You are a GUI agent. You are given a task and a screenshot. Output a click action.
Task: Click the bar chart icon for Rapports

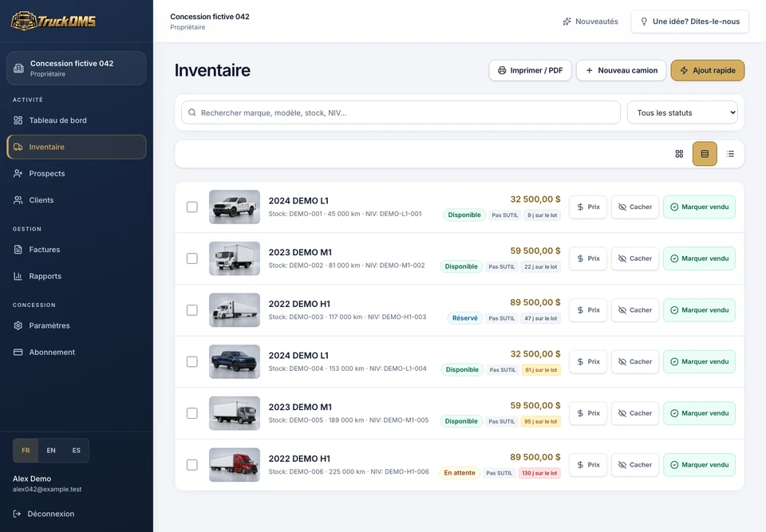coord(18,276)
